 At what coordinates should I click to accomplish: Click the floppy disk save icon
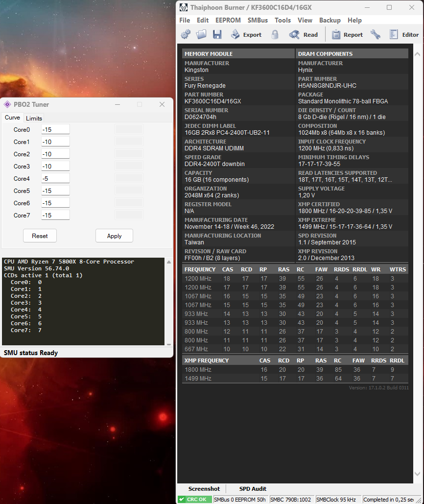[217, 34]
